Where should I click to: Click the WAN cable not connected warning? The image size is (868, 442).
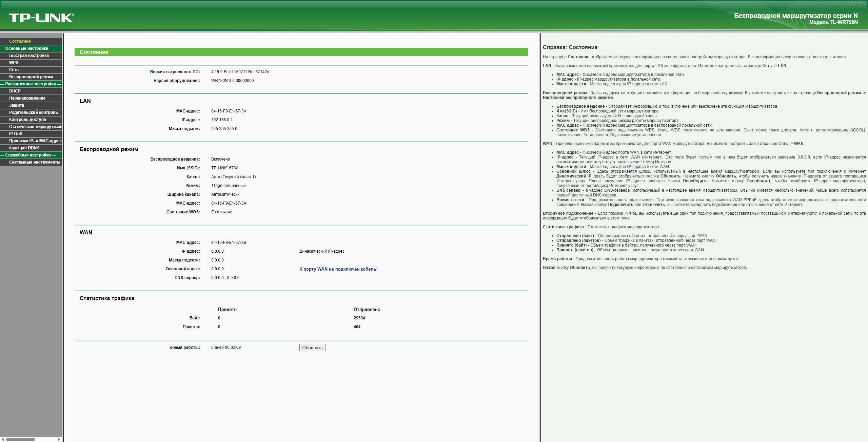point(338,269)
